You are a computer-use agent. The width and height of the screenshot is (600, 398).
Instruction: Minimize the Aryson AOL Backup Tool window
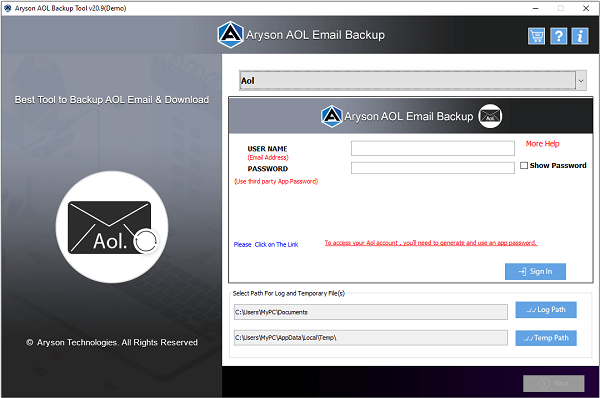[536, 8]
